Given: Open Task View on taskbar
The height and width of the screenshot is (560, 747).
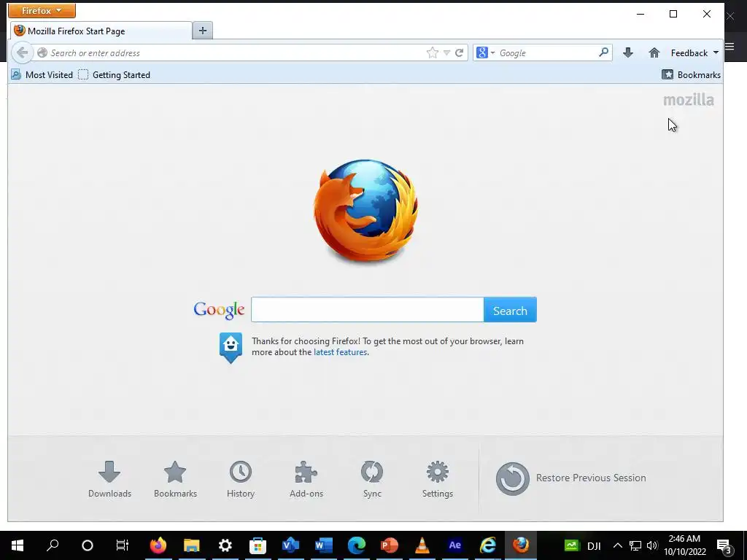Looking at the screenshot, I should coord(122,545).
